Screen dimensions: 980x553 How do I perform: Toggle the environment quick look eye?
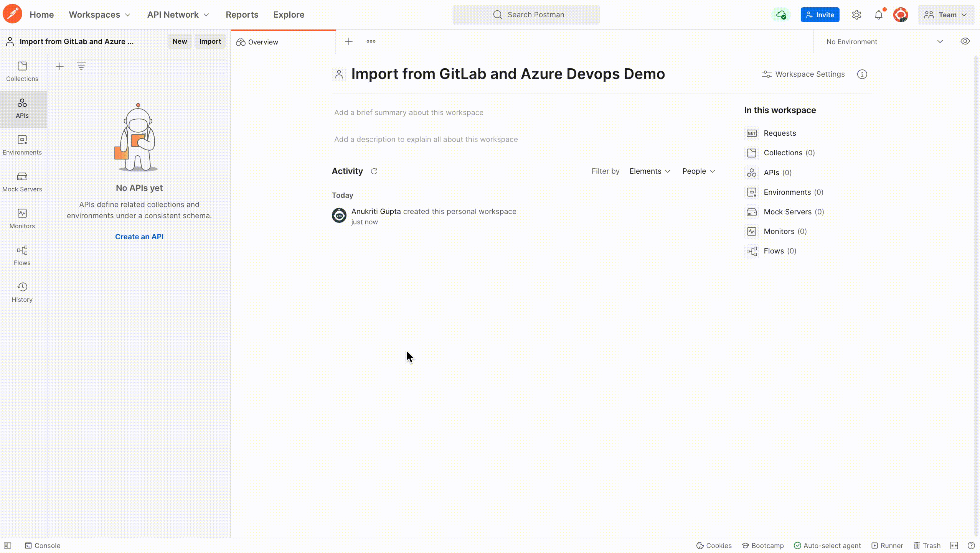[965, 41]
